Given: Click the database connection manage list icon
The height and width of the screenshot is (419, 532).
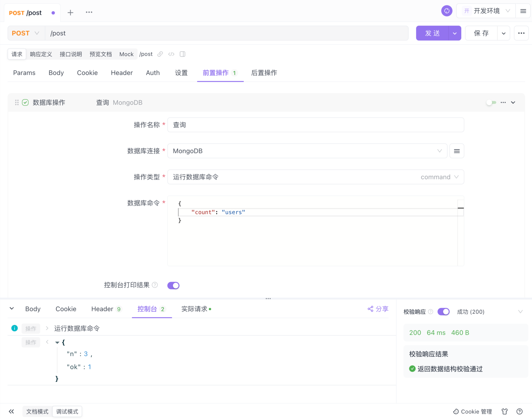Looking at the screenshot, I should point(457,151).
